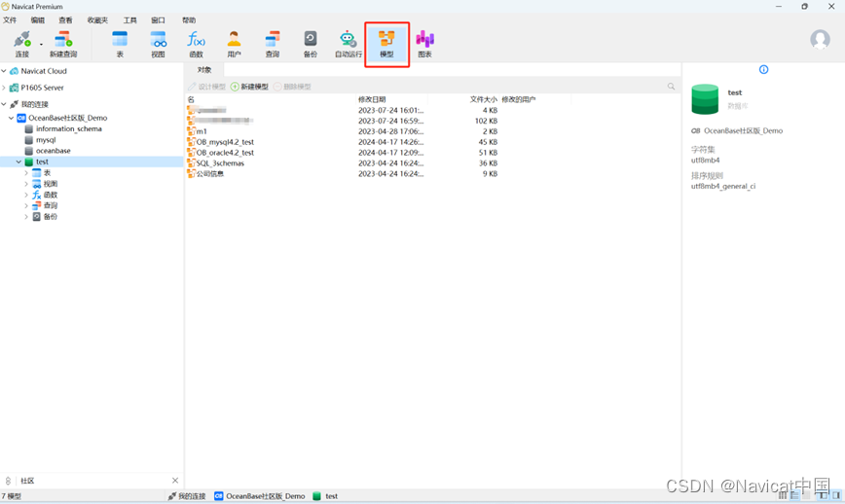Image resolution: width=845 pixels, height=504 pixels.
Task: Select the mysql database in tree
Action: click(x=46, y=139)
